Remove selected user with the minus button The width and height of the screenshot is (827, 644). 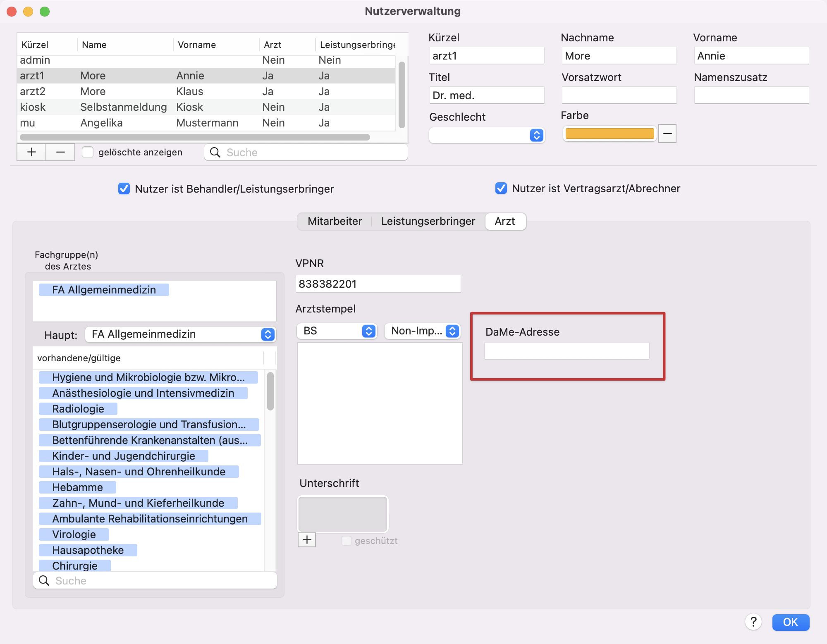tap(60, 152)
